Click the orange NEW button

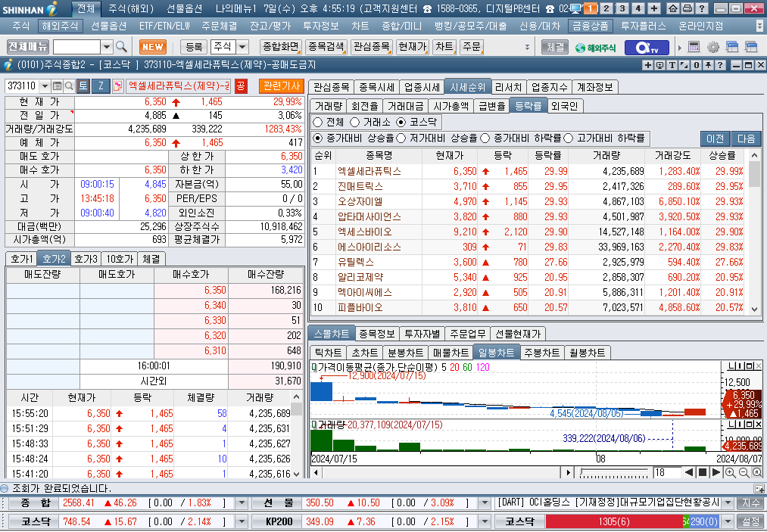pos(153,47)
